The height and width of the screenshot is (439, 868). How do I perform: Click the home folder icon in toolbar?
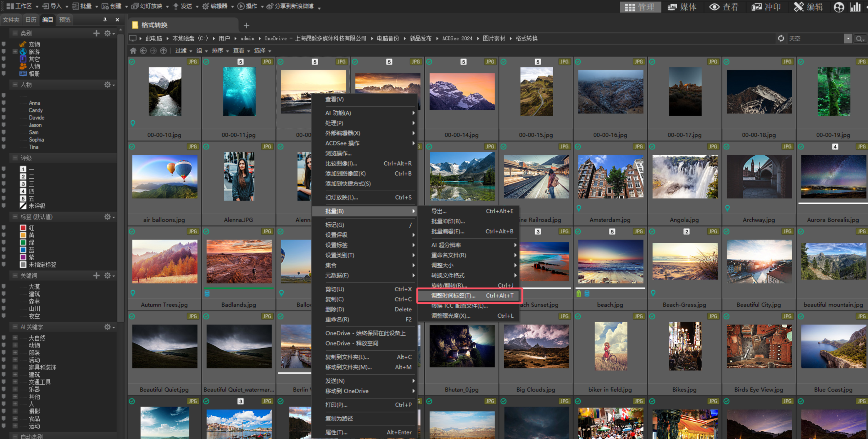pyautogui.click(x=133, y=50)
